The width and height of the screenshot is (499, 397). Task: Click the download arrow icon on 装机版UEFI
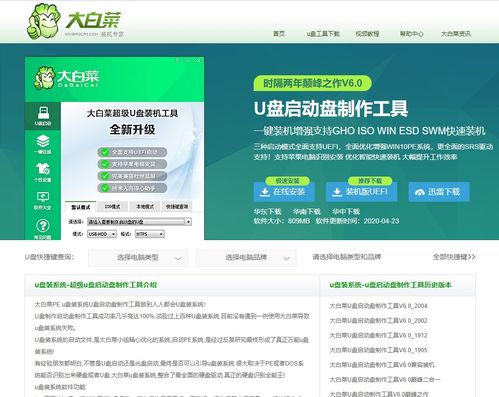coord(337,192)
